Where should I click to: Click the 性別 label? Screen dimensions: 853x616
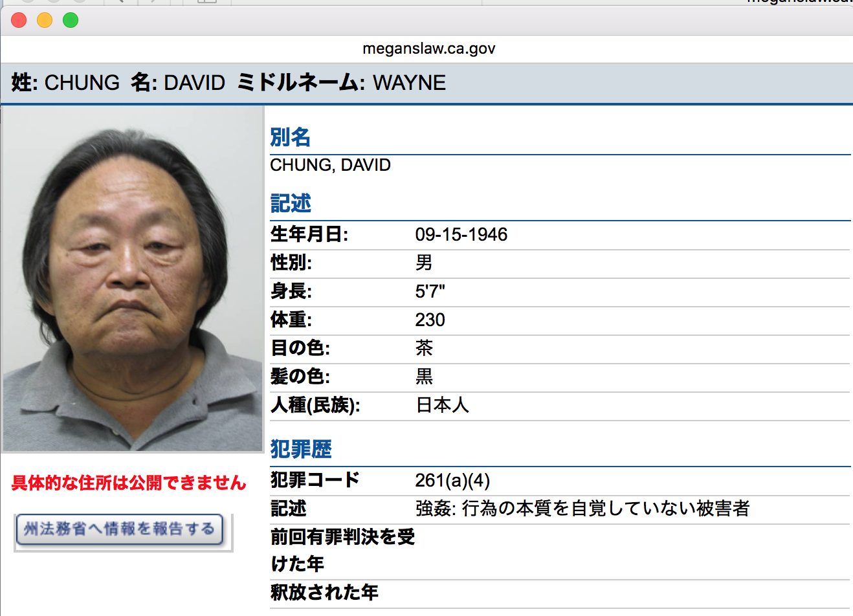coord(291,263)
